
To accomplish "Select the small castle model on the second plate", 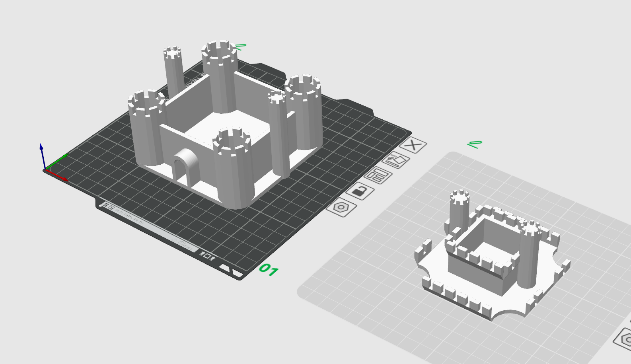I will [493, 255].
